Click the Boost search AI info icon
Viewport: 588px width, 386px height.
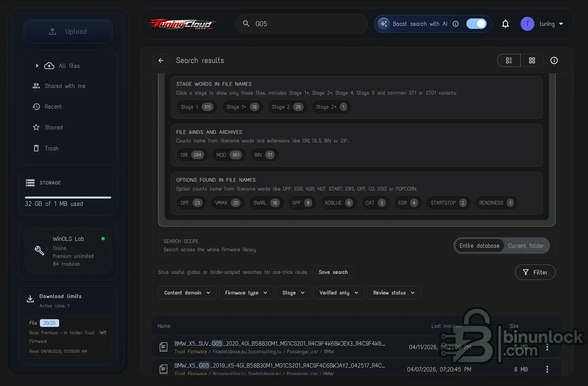tap(455, 24)
